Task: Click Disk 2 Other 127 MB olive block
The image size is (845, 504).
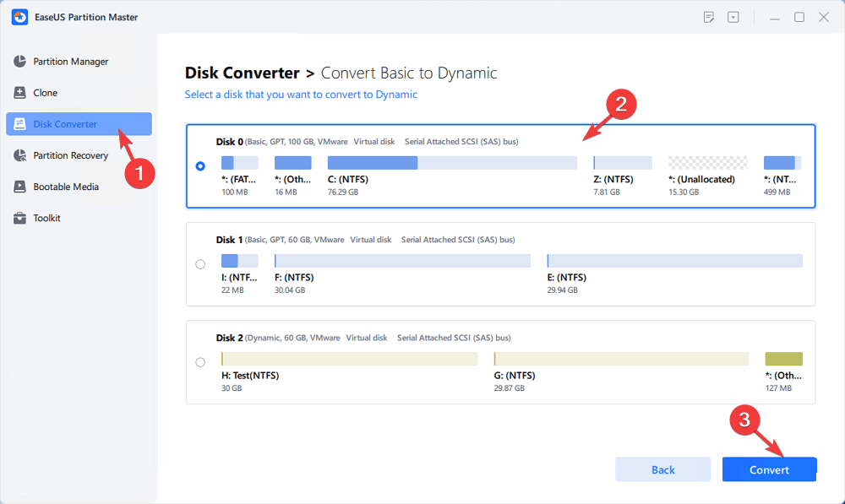Action: 783,359
